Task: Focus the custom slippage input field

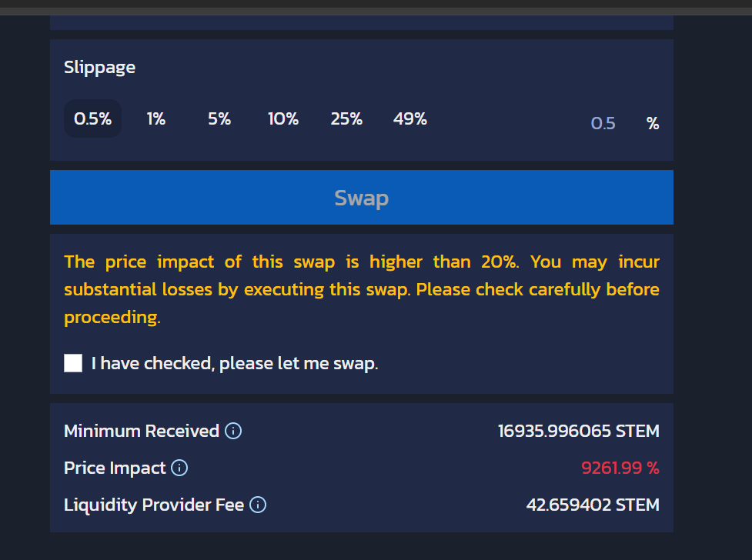Action: coord(603,123)
